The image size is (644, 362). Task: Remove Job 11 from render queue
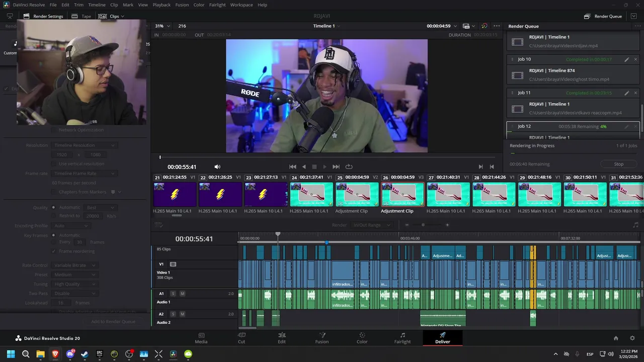pyautogui.click(x=635, y=93)
